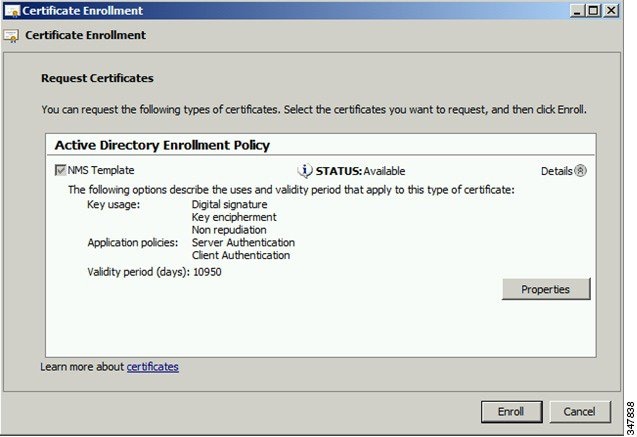Select the Server Authentication policy text
The height and width of the screenshot is (437, 637).
(x=243, y=242)
